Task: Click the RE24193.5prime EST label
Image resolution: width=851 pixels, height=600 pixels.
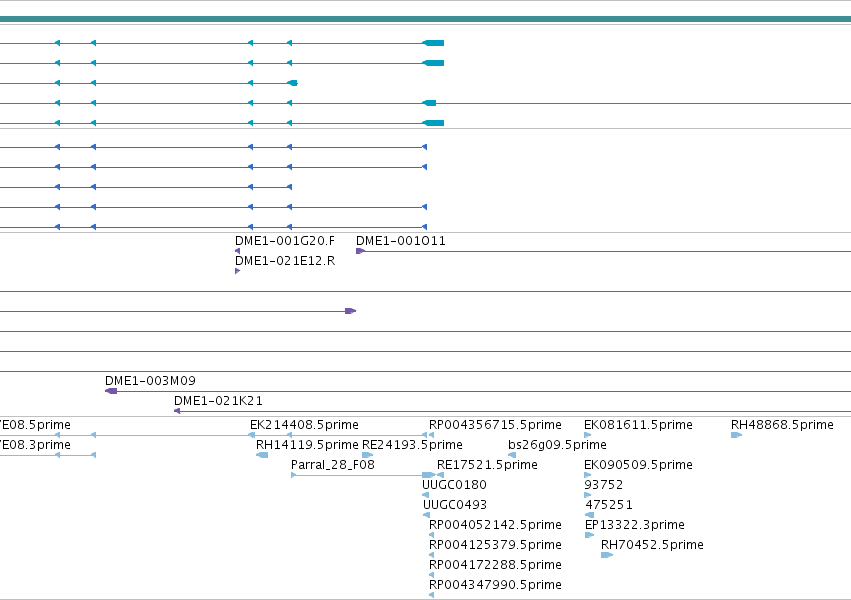Action: click(412, 445)
